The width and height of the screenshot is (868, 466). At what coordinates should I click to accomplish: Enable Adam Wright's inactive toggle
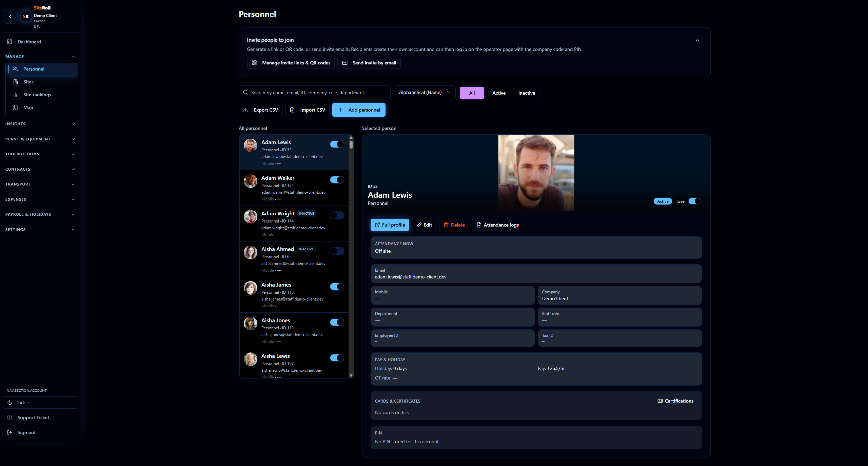pos(337,215)
